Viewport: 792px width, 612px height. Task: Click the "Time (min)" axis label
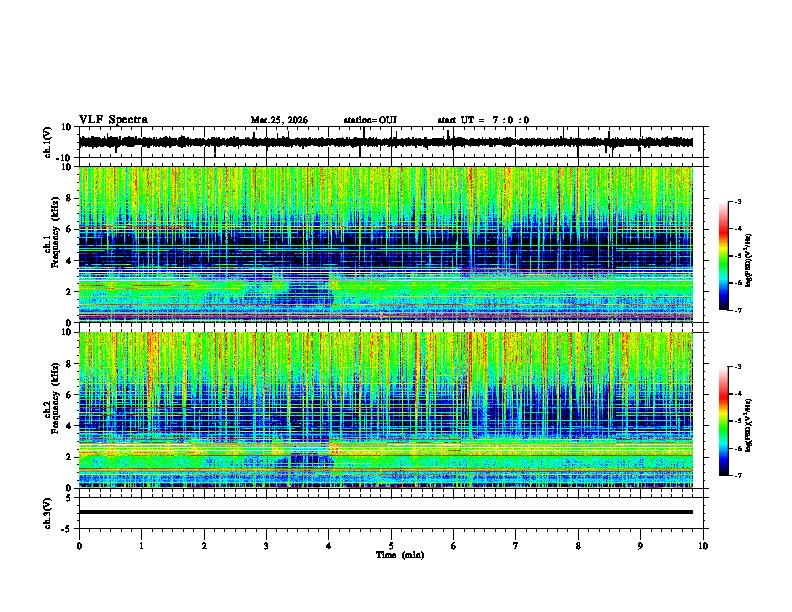pyautogui.click(x=400, y=555)
